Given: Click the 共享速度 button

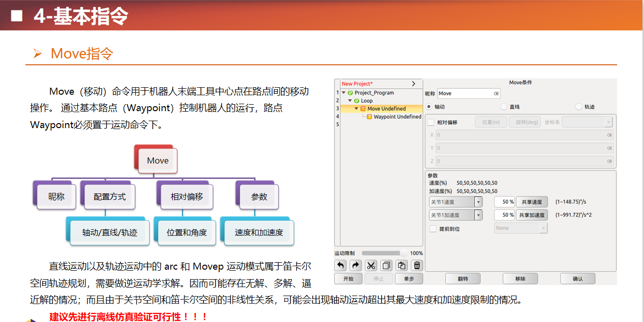Looking at the screenshot, I should click(531, 202).
